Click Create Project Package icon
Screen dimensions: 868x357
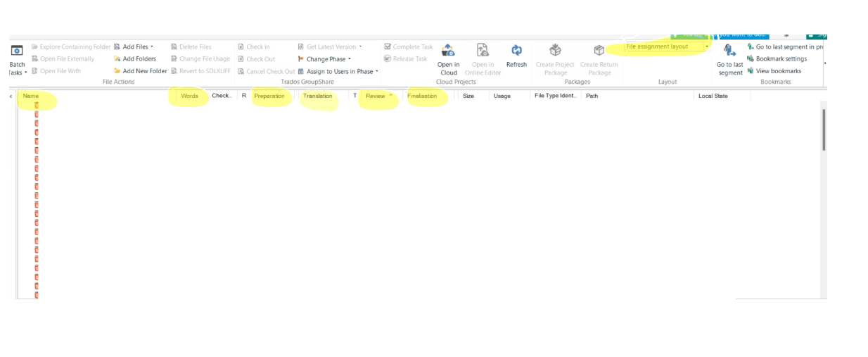555,50
